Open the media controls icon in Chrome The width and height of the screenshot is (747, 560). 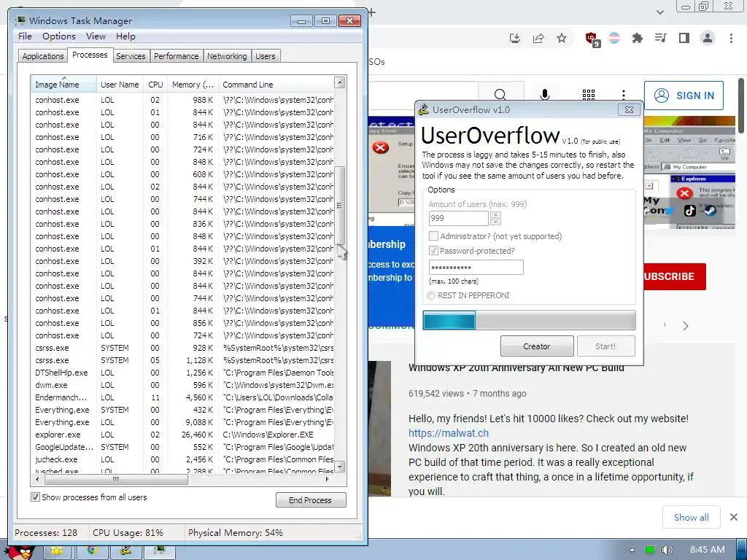(x=661, y=38)
